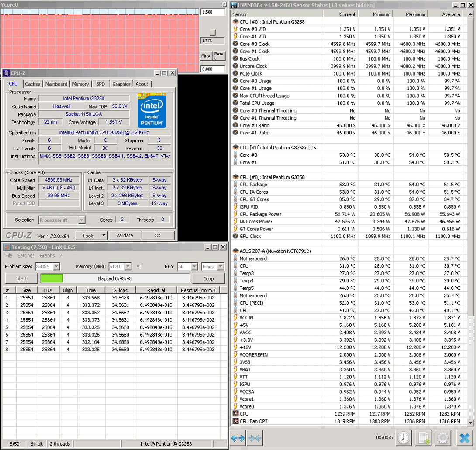Click the Vcore0 voltage graph area

(x=100, y=39)
